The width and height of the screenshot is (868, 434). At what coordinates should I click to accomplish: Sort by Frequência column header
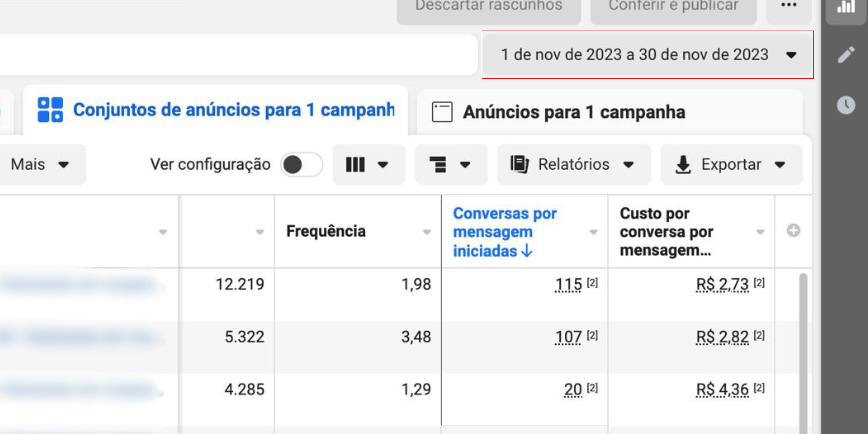pos(326,231)
